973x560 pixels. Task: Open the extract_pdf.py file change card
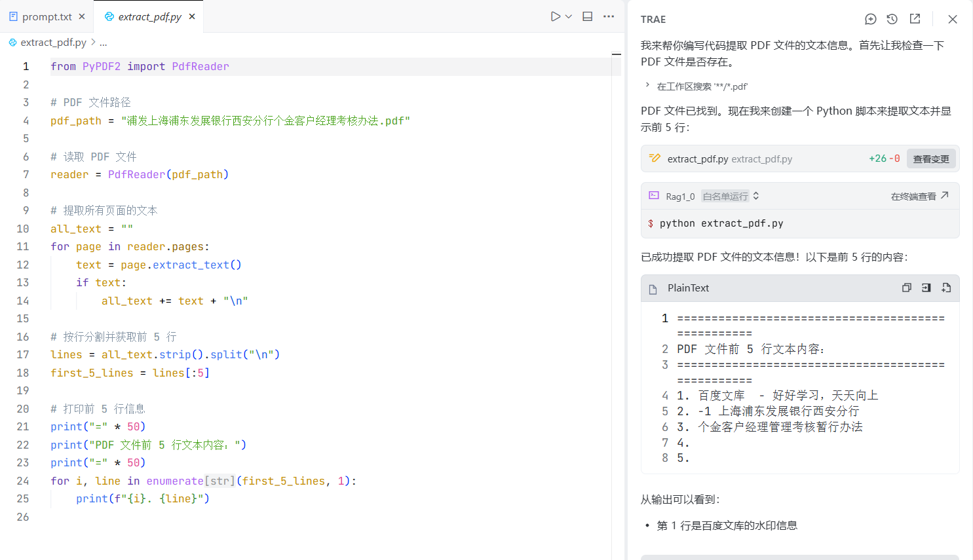[x=800, y=159]
